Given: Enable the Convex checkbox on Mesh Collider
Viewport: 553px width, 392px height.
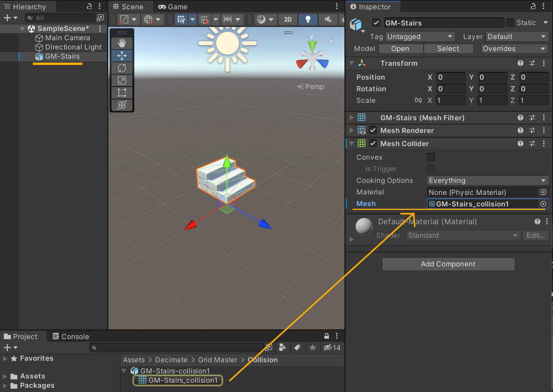Looking at the screenshot, I should pos(431,157).
